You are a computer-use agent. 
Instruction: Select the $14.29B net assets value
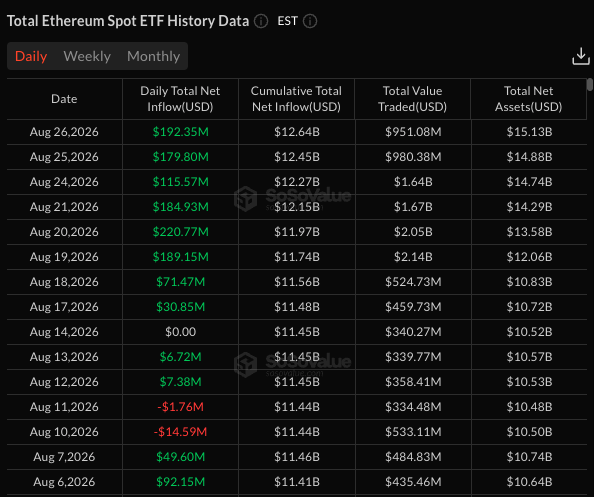529,207
